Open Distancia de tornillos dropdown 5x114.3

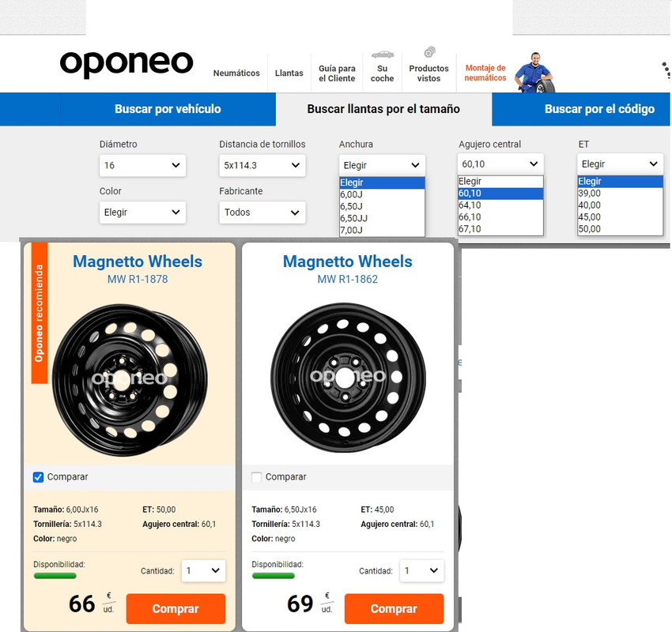pos(262,165)
